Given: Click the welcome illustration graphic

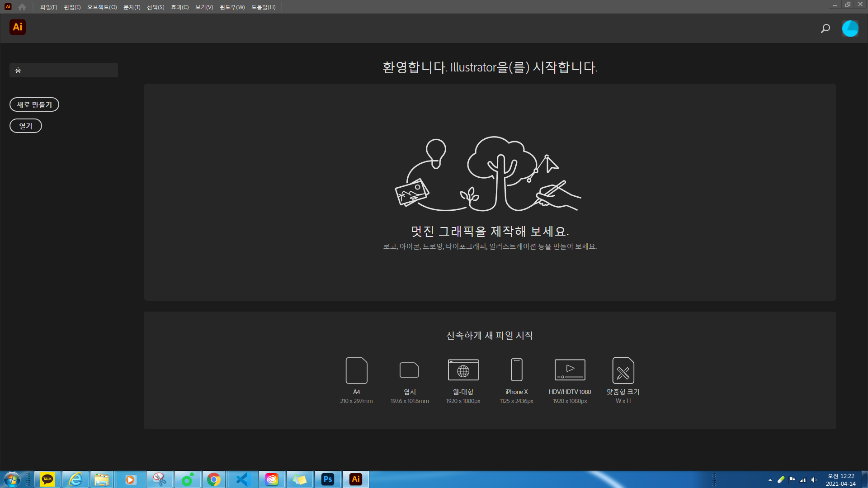Looking at the screenshot, I should pyautogui.click(x=488, y=174).
